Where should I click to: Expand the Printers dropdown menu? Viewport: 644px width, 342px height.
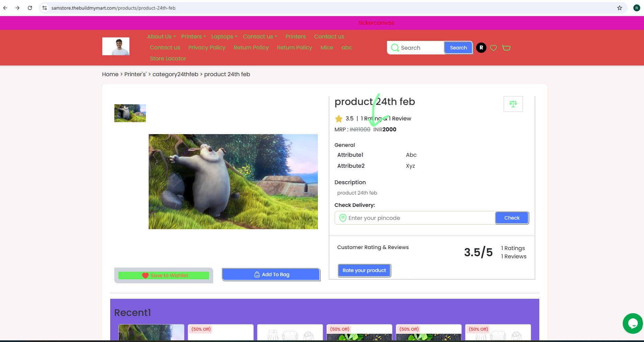coord(194,37)
